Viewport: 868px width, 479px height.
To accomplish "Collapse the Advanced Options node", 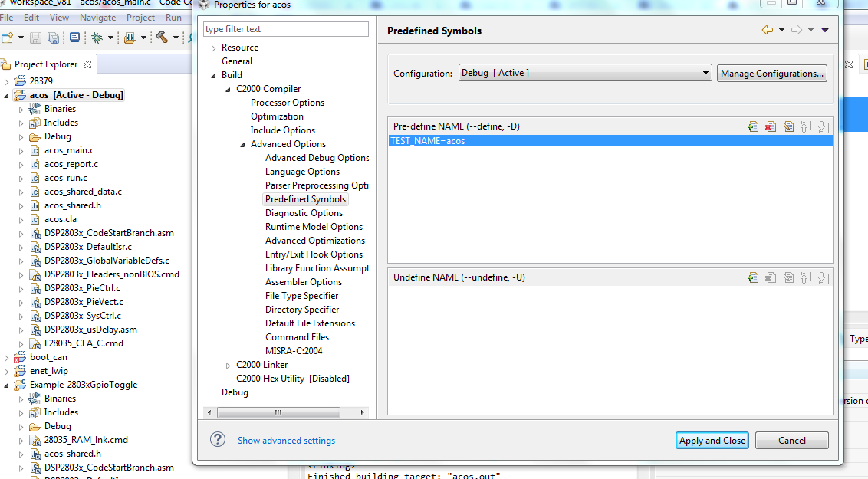I will click(242, 145).
